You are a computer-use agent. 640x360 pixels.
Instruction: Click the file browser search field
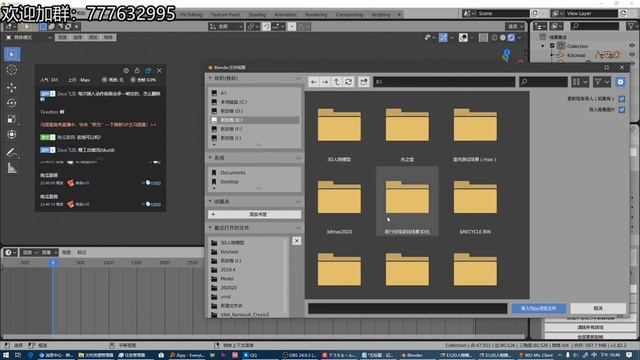pyautogui.click(x=543, y=82)
